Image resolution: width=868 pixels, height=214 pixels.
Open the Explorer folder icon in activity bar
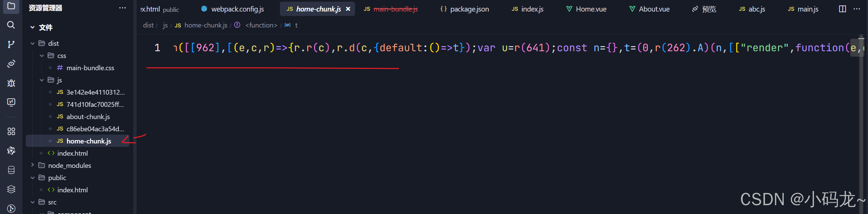pos(11,6)
